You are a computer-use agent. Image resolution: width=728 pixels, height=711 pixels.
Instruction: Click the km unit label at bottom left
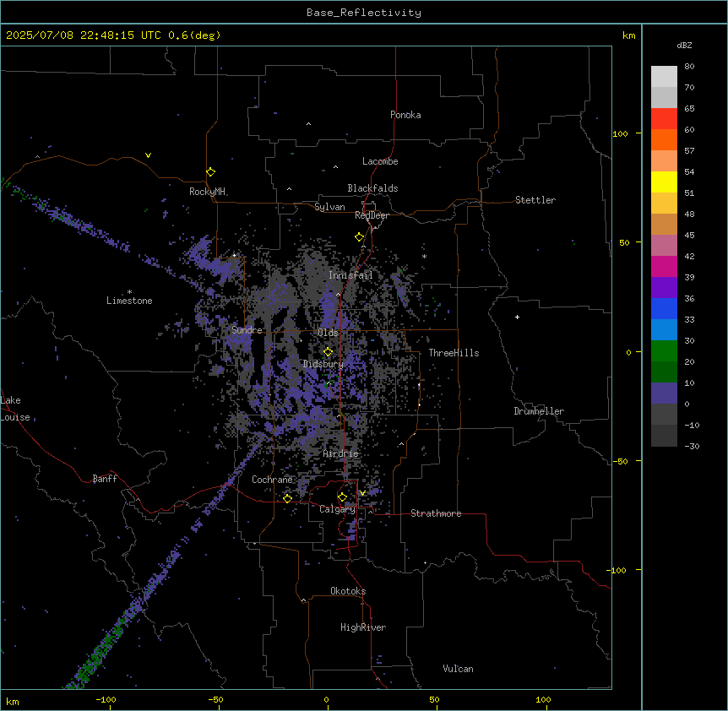pos(13,701)
